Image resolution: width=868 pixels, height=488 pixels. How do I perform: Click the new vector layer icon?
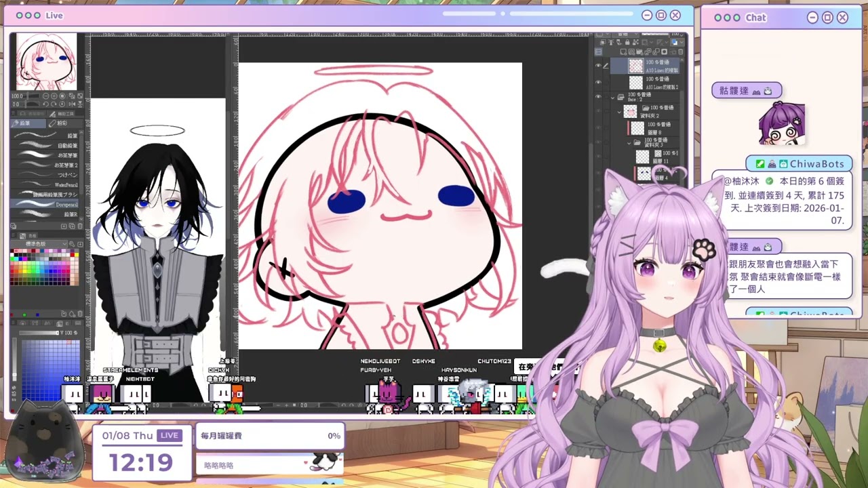point(631,52)
